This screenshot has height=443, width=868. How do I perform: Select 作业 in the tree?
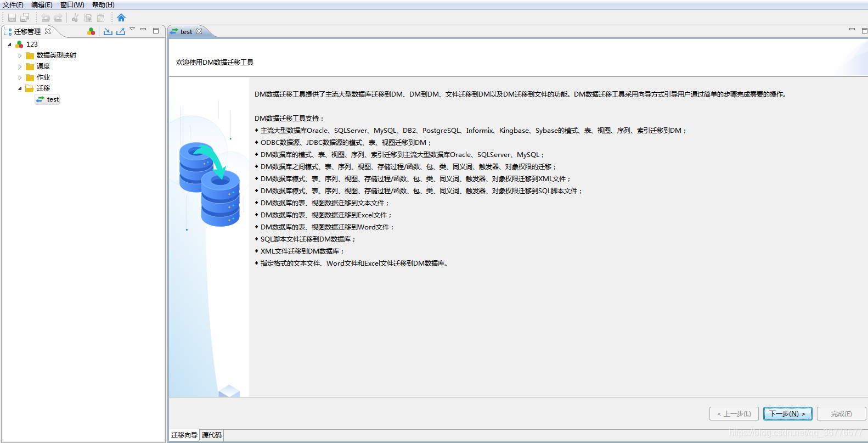(43, 77)
